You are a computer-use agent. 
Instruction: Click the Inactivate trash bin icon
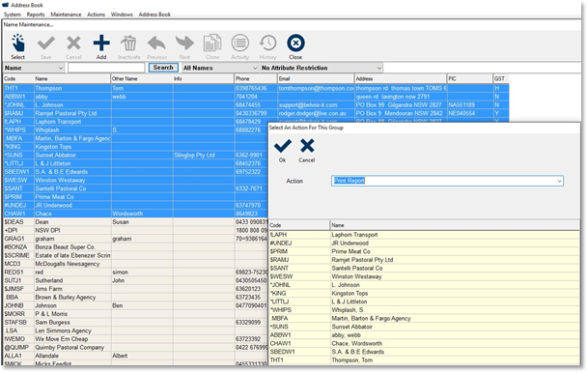tap(129, 43)
